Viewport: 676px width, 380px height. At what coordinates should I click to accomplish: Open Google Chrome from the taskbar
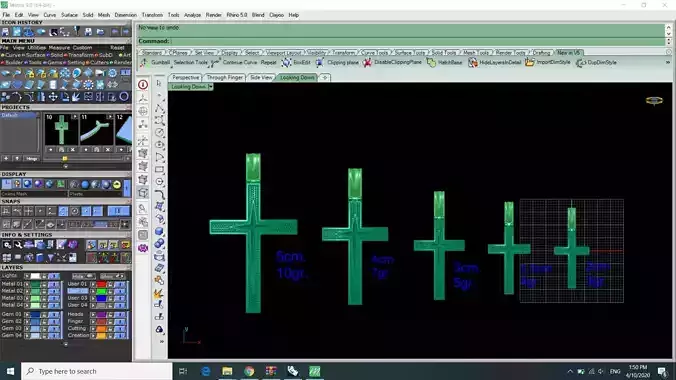tap(249, 371)
